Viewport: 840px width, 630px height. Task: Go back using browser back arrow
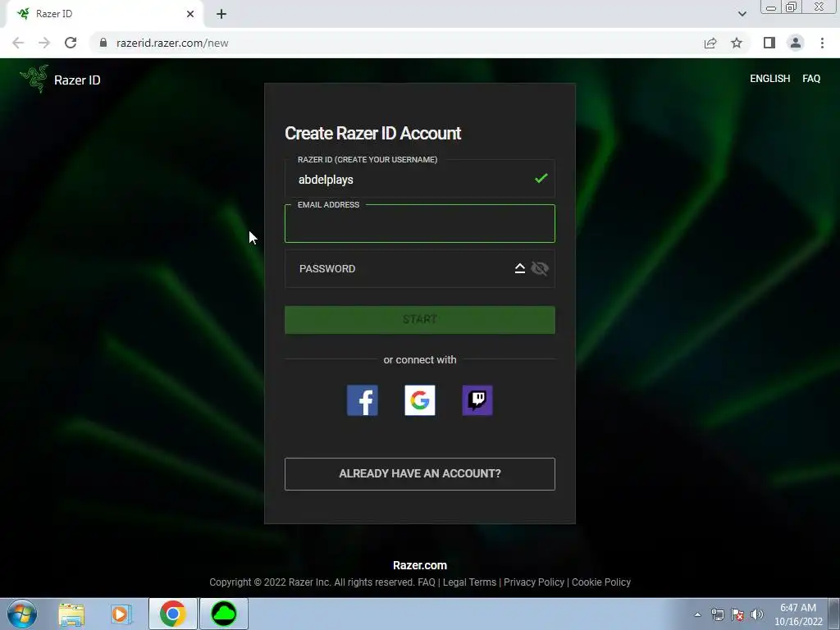(18, 43)
